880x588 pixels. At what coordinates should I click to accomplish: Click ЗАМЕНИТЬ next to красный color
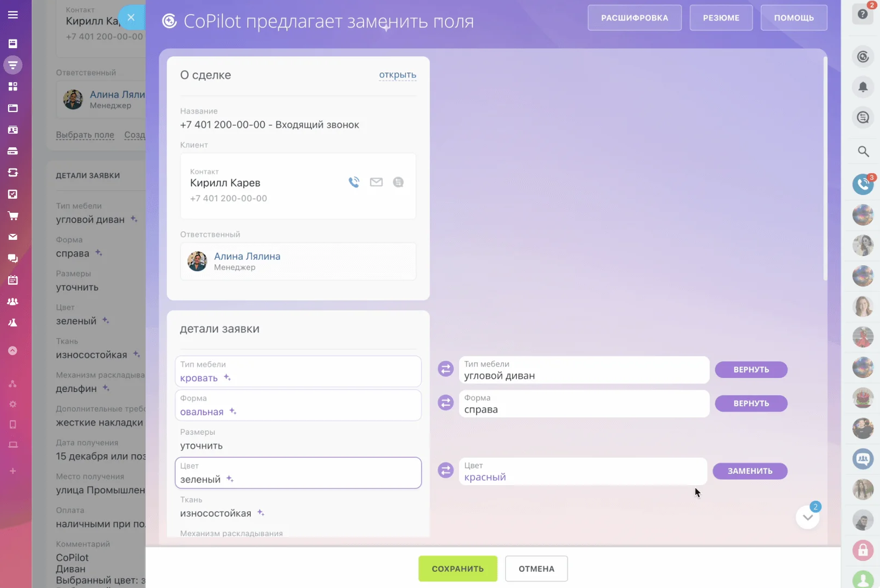750,471
